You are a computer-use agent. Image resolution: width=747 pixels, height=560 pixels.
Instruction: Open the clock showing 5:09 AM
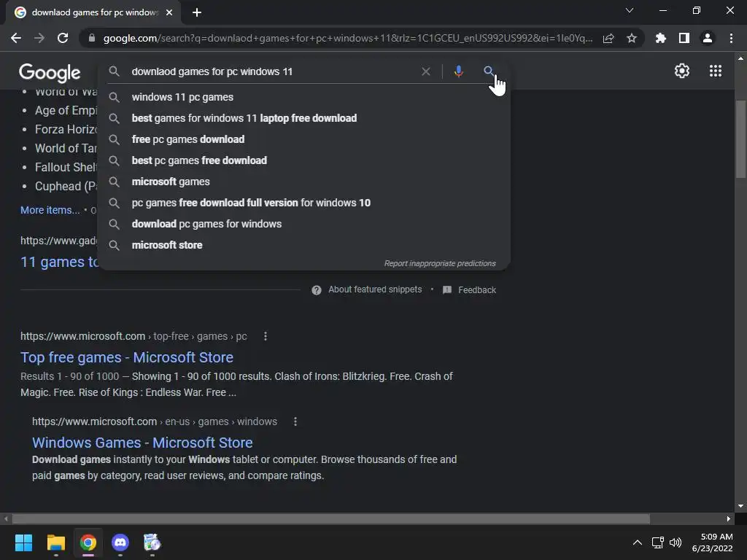click(712, 542)
